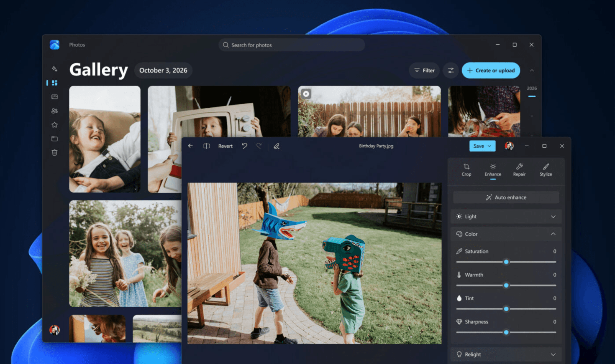
Task: Adjust the Tint slider
Action: pyautogui.click(x=506, y=309)
